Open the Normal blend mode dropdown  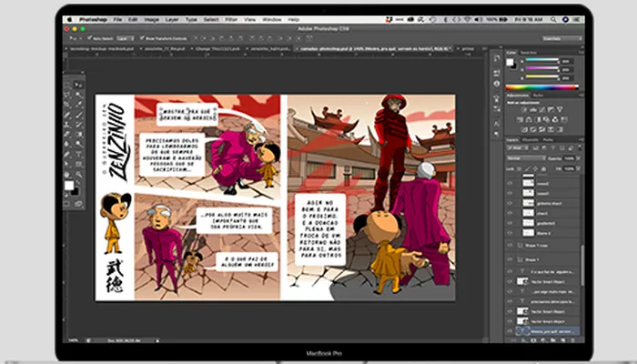point(525,158)
